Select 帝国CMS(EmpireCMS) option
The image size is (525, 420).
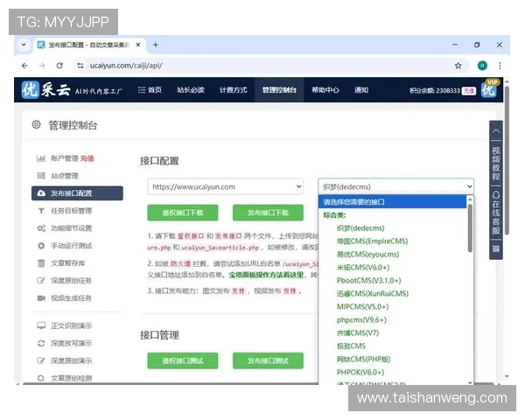click(x=372, y=241)
